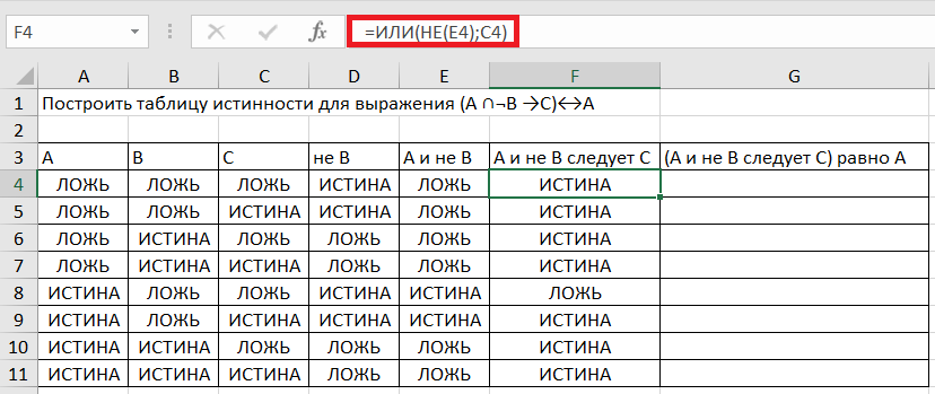
Task: Select cell A8 containing ИСТИНА
Action: pos(82,293)
